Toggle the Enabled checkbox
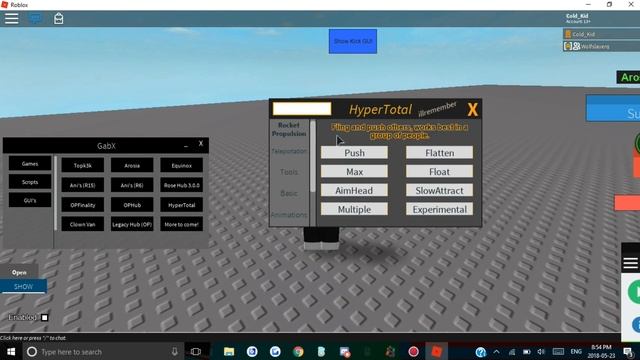640x360 pixels. click(44, 318)
